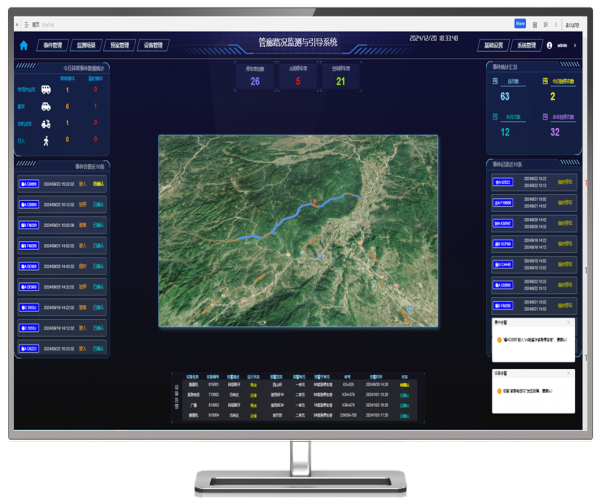This screenshot has height=500, width=600.
Task: Click the admin user avatar icon
Action: tap(549, 45)
